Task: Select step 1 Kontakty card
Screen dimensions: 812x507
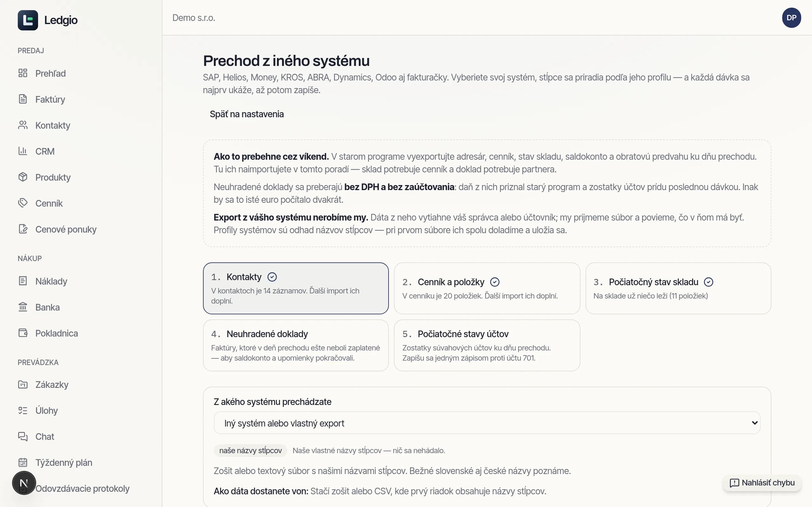Action: [296, 288]
